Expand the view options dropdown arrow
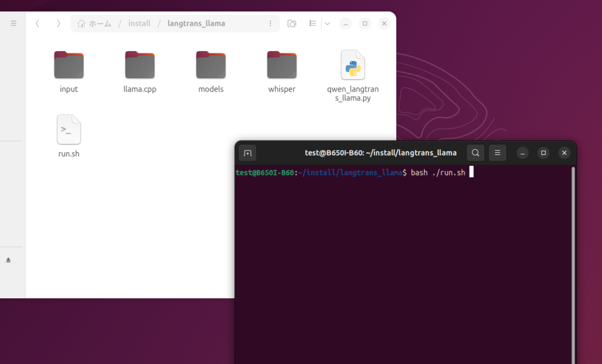The image size is (602, 364). 327,23
